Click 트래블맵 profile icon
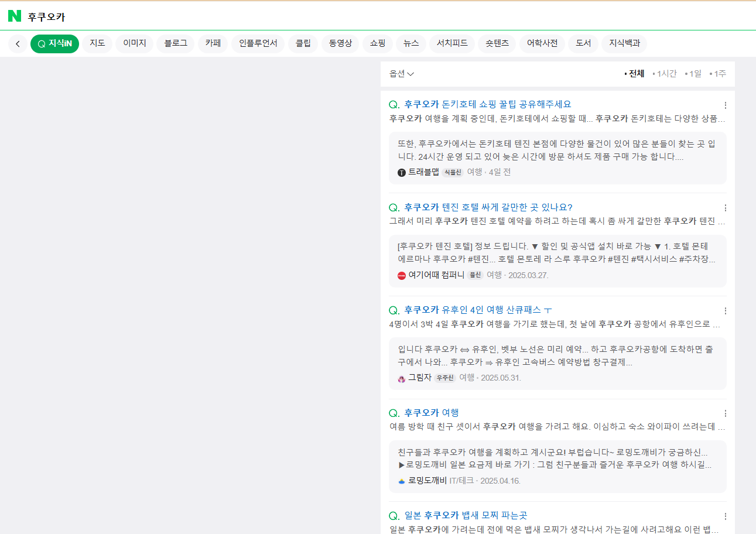 coord(401,173)
